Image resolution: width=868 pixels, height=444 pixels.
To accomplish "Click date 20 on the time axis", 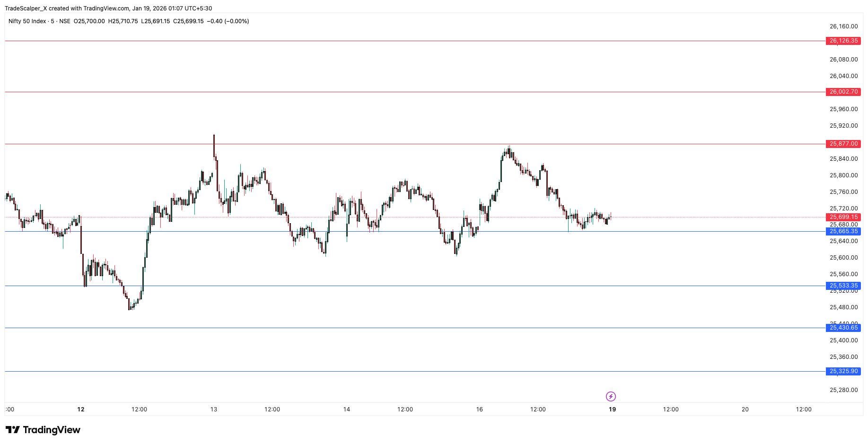I will pyautogui.click(x=745, y=409).
